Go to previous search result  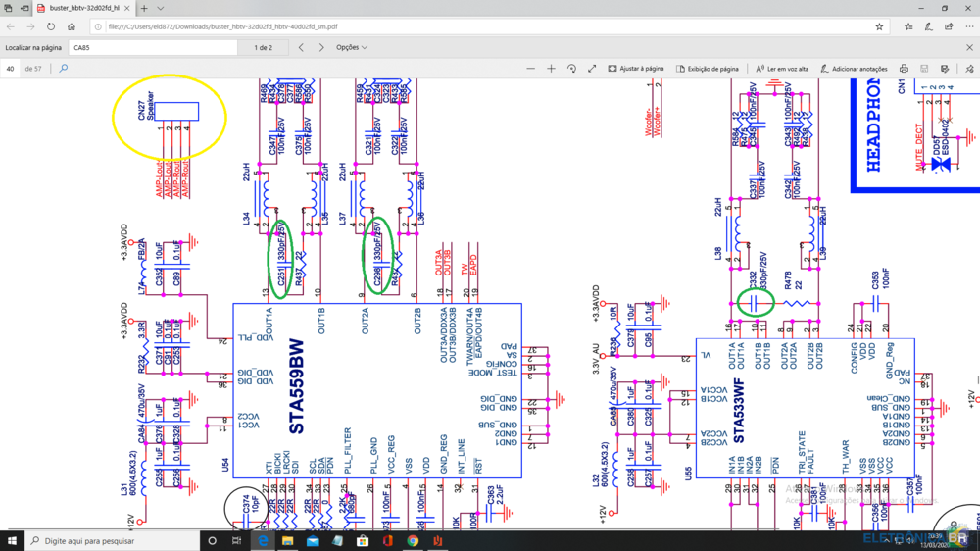[301, 47]
